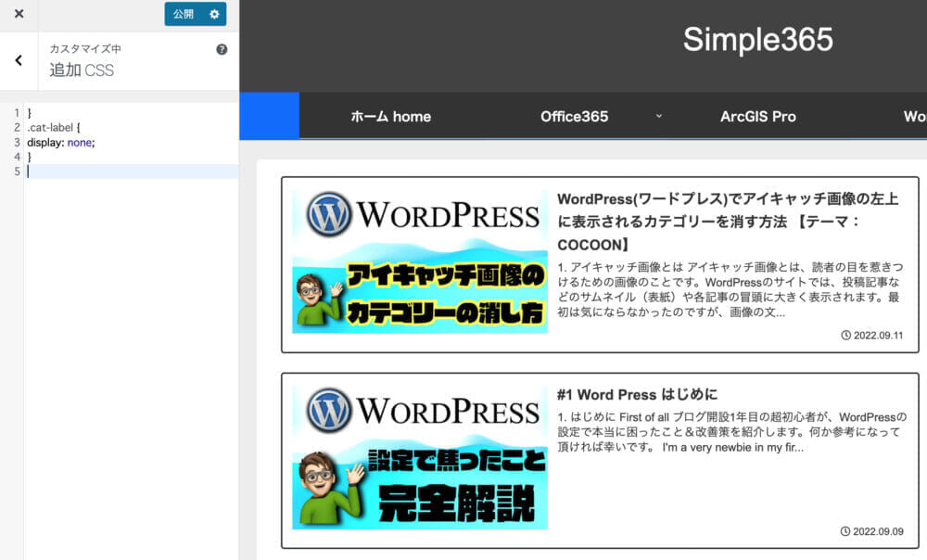
Task: Place cursor on CSS line .cat-label {
Action: pos(53,127)
